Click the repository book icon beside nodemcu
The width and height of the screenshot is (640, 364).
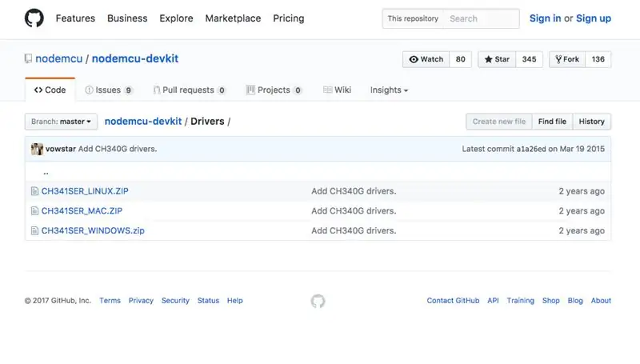click(28, 58)
